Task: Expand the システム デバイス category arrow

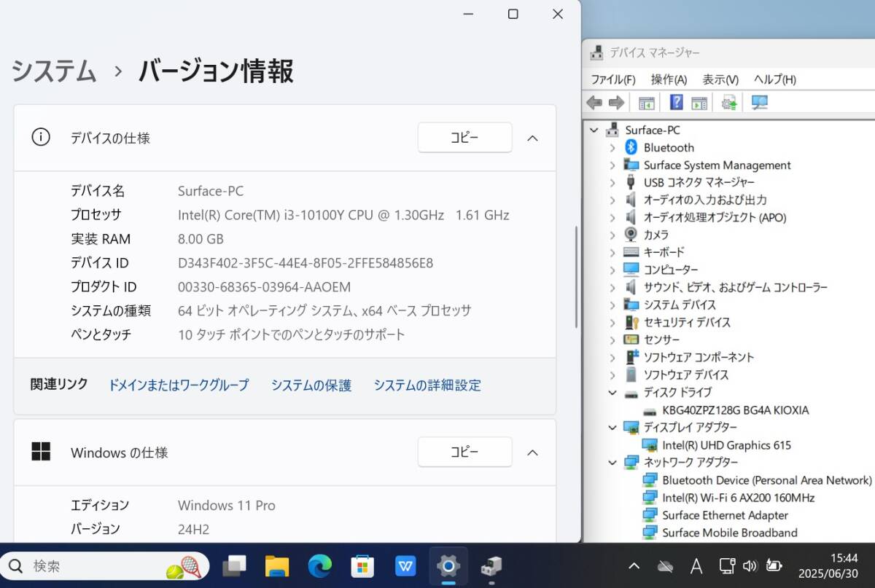Action: (612, 305)
